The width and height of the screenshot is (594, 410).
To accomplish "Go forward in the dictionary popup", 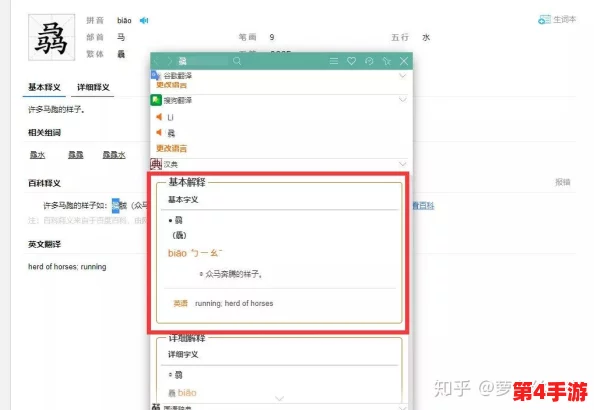I will [x=169, y=61].
